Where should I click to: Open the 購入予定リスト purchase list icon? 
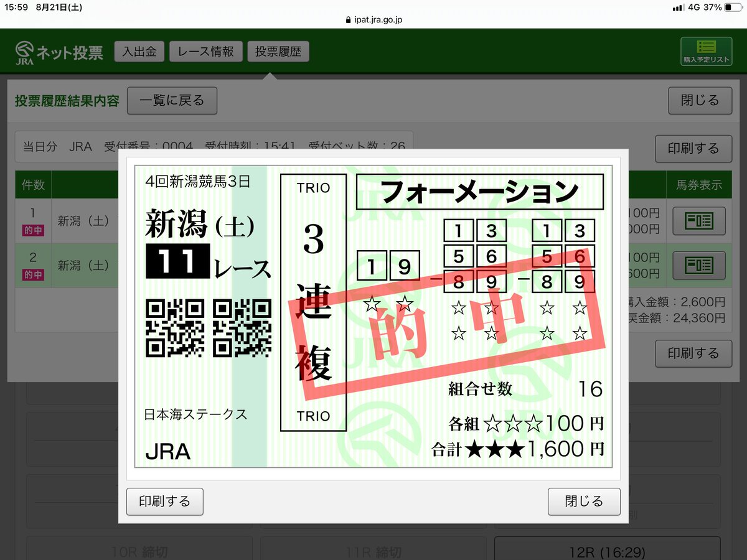706,52
